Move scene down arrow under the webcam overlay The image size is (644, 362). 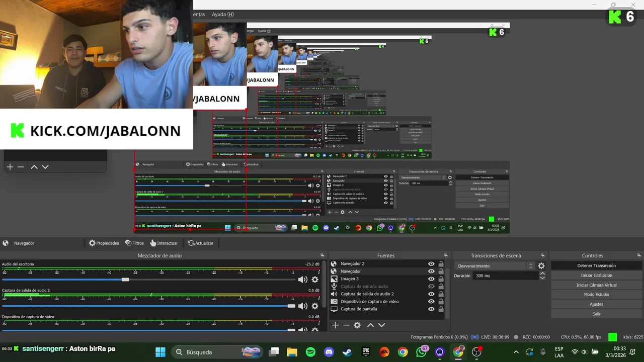(45, 167)
